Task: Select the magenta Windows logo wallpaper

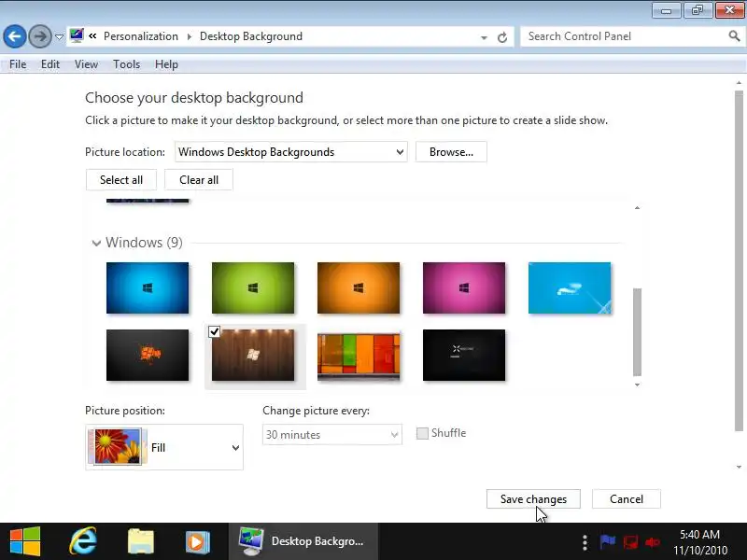Action: tap(464, 288)
